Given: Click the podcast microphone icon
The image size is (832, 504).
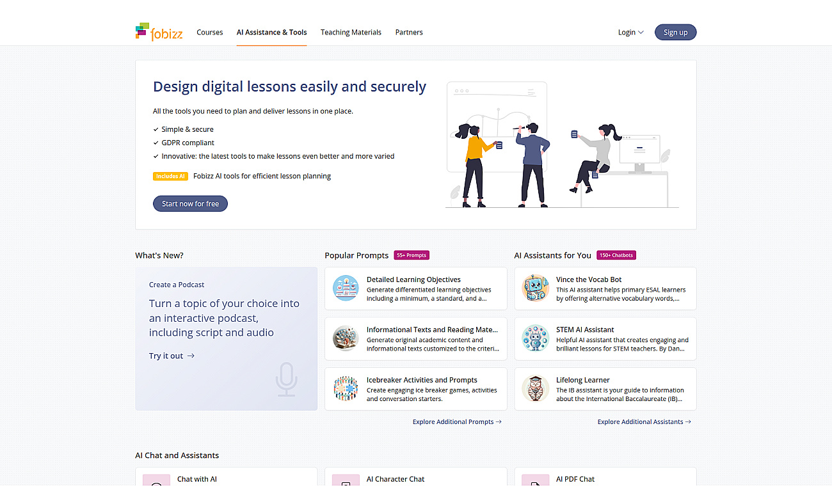Looking at the screenshot, I should tap(287, 379).
